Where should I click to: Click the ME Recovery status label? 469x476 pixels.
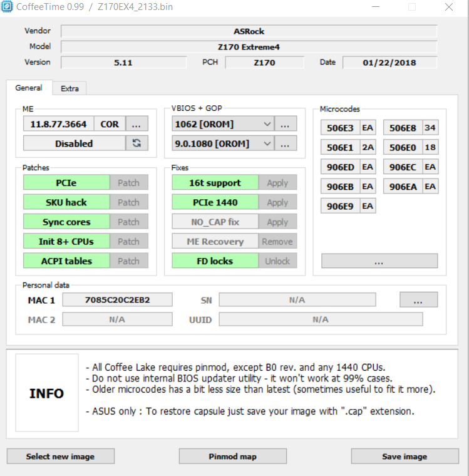[x=215, y=241]
